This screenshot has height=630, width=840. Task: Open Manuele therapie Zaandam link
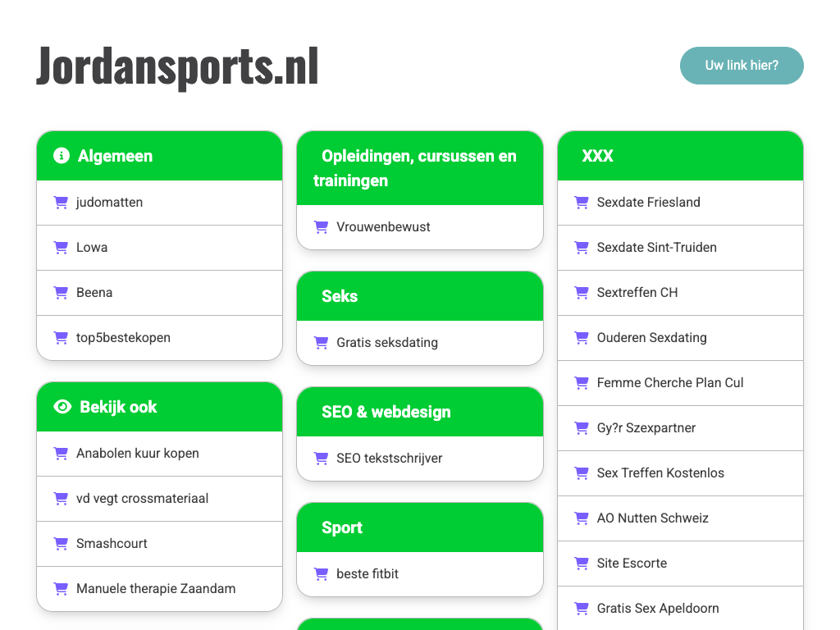pos(156,589)
